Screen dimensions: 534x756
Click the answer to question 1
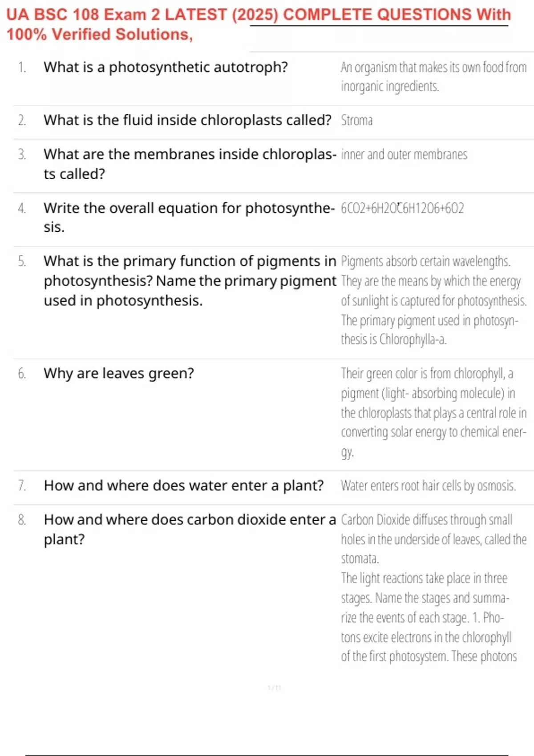(x=433, y=76)
